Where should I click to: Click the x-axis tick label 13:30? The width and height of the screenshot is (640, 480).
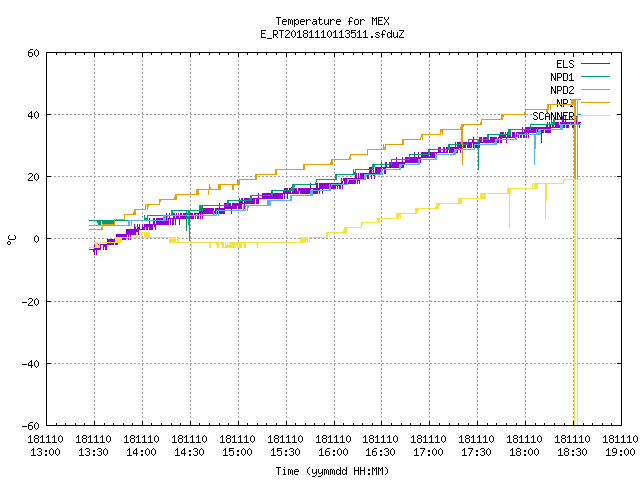point(93,452)
